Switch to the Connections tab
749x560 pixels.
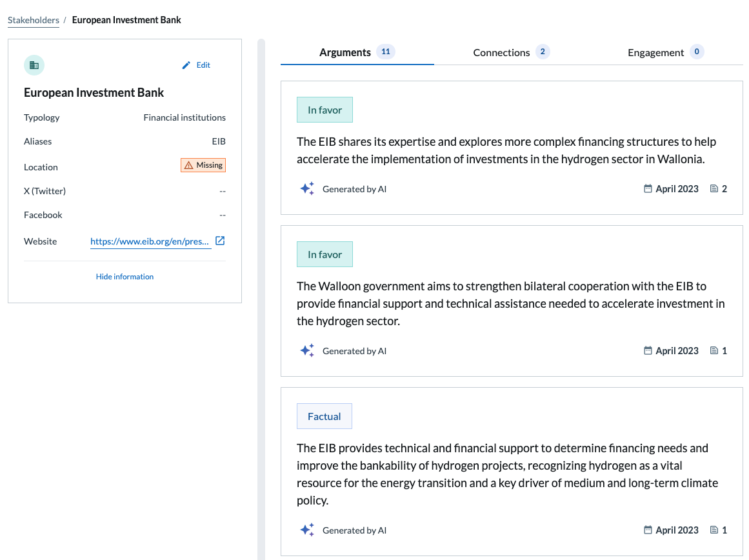tap(501, 53)
